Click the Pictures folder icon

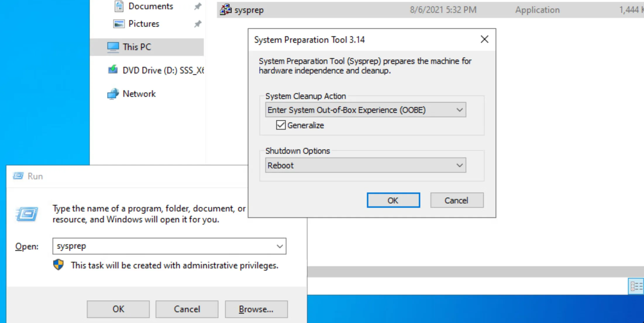[x=119, y=24]
